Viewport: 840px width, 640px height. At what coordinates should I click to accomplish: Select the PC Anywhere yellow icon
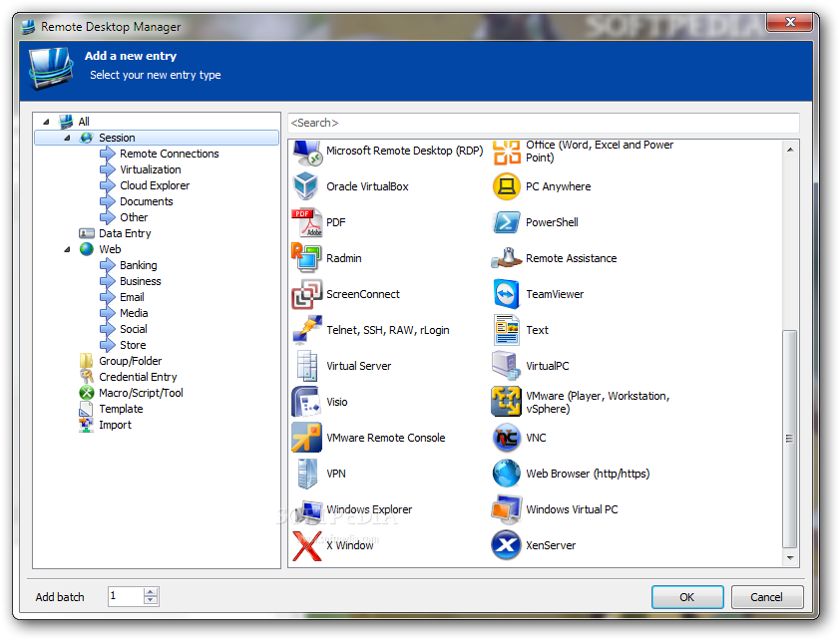pyautogui.click(x=506, y=186)
